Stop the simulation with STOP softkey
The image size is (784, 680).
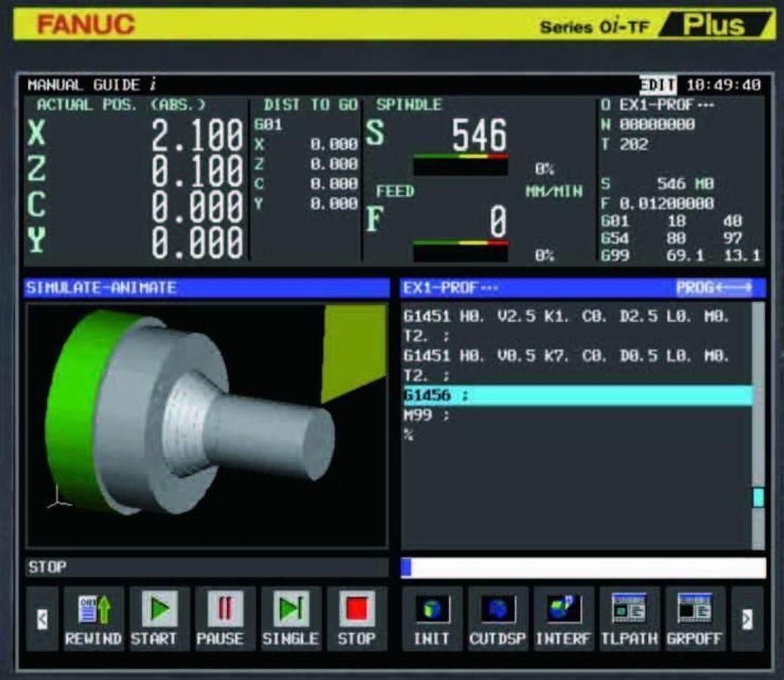pos(356,619)
